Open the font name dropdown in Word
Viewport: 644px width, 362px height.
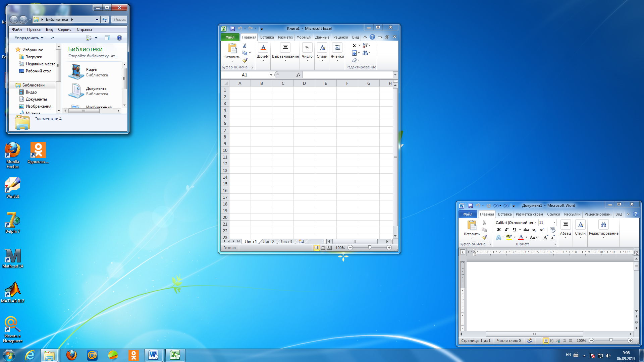point(536,223)
